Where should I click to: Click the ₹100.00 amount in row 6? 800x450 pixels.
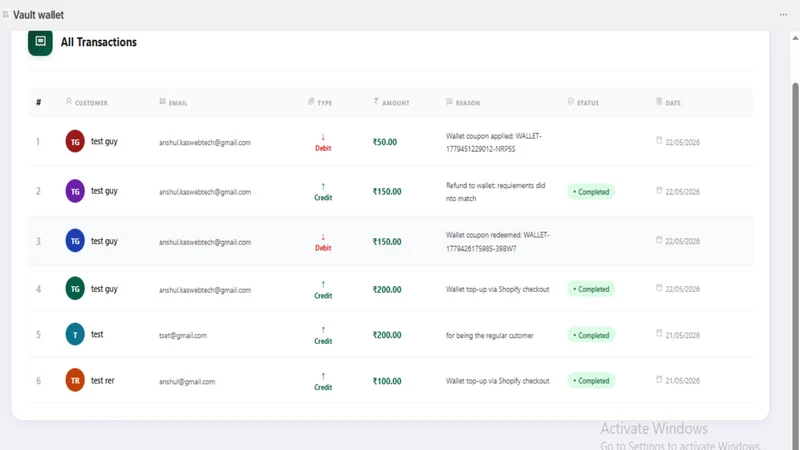(x=387, y=381)
